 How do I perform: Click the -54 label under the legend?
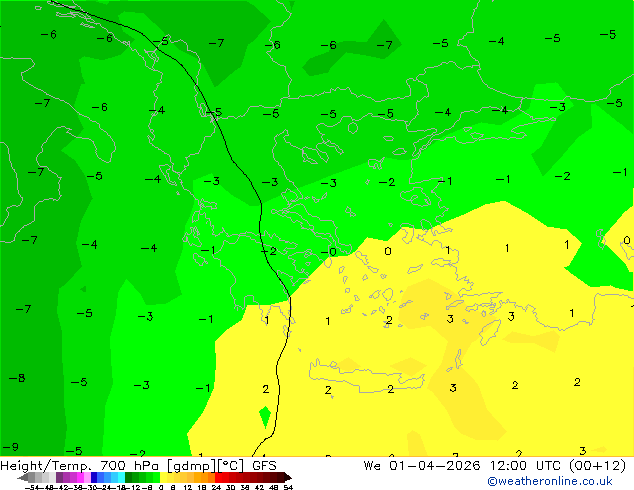pyautogui.click(x=31, y=487)
